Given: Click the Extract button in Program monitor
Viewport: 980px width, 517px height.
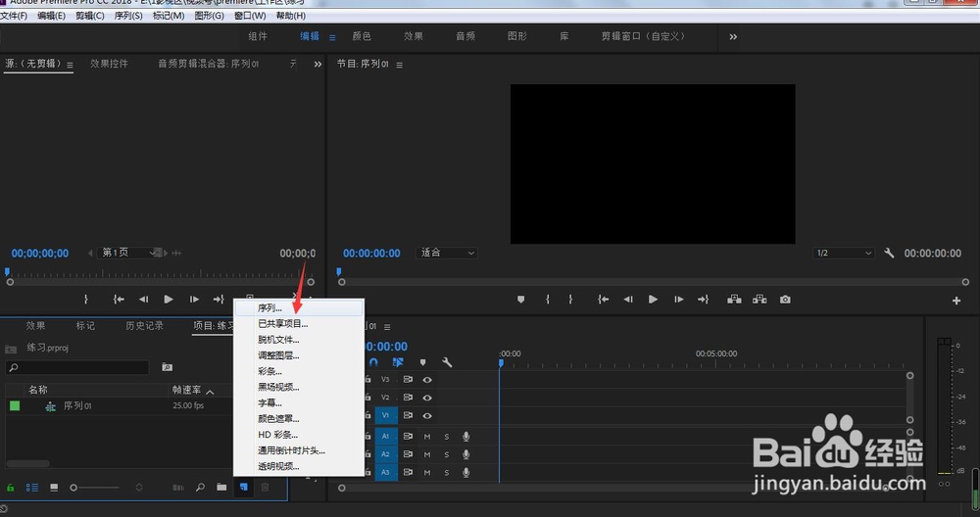Looking at the screenshot, I should click(x=759, y=300).
